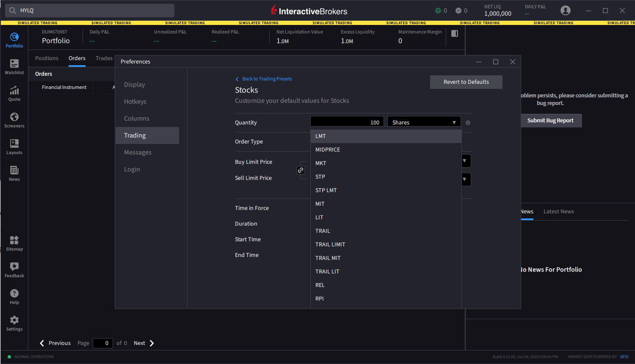Select STP order type

[386, 177]
